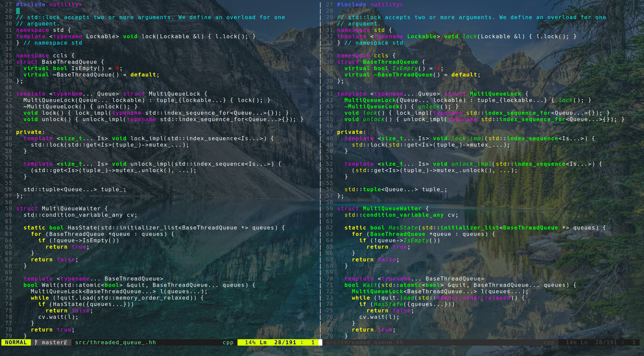The width and height of the screenshot is (644, 356).
Task: Click '~BaseThreadQueue()' on line 38, right pane
Action: point(407,74)
